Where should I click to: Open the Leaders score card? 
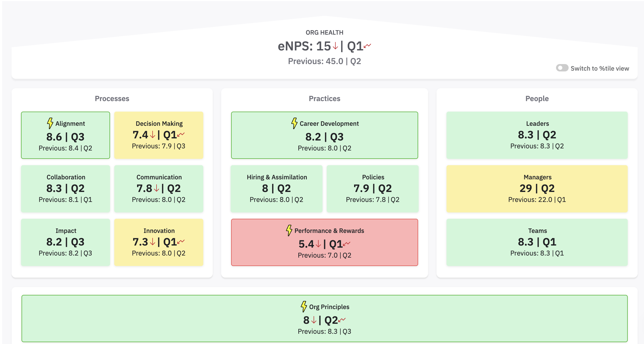tap(537, 135)
